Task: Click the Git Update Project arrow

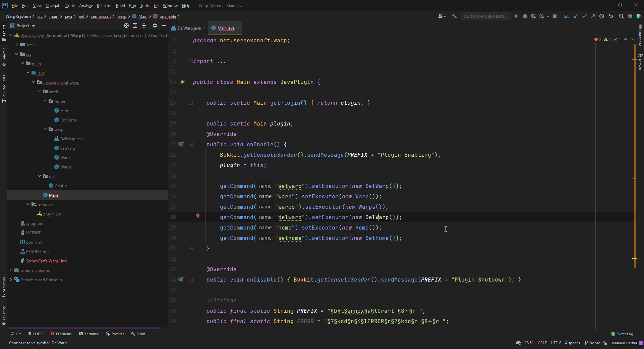Action: 576,16
